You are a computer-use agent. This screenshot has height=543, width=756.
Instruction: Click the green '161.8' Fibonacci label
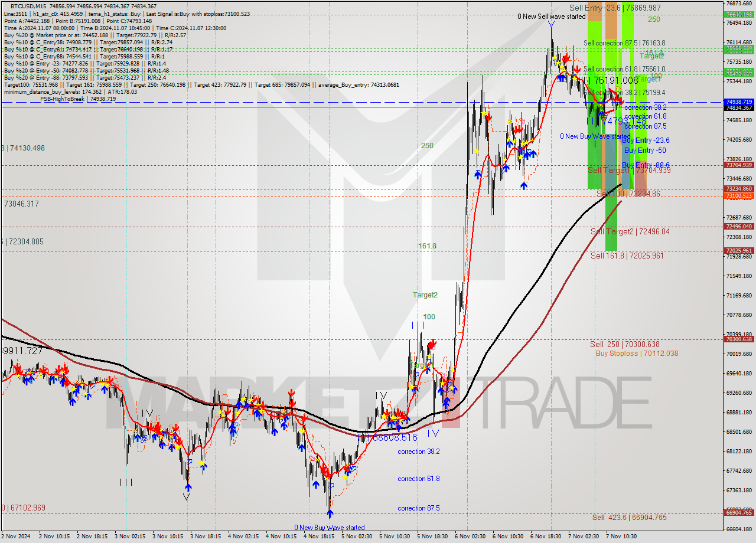click(428, 246)
